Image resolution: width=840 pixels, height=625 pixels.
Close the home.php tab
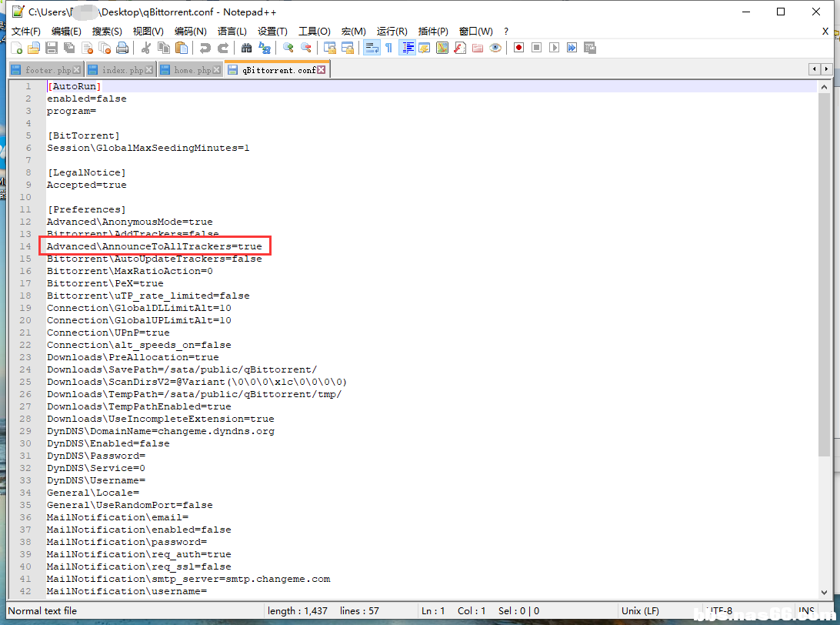(216, 70)
